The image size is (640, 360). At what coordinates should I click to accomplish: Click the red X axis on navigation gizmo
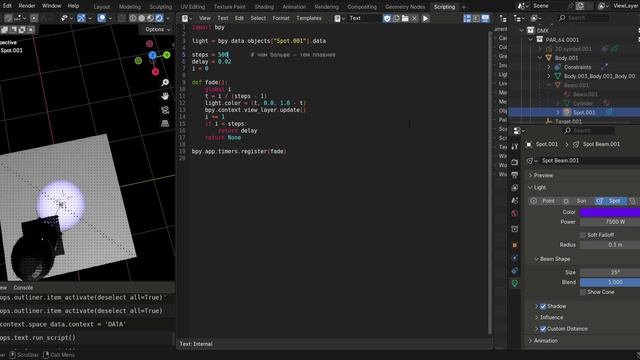click(x=155, y=72)
